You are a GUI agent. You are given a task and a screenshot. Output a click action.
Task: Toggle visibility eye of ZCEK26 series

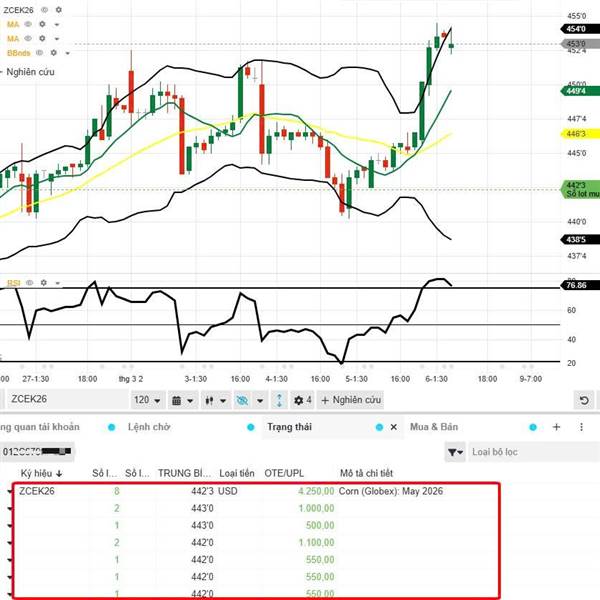[x=45, y=8]
